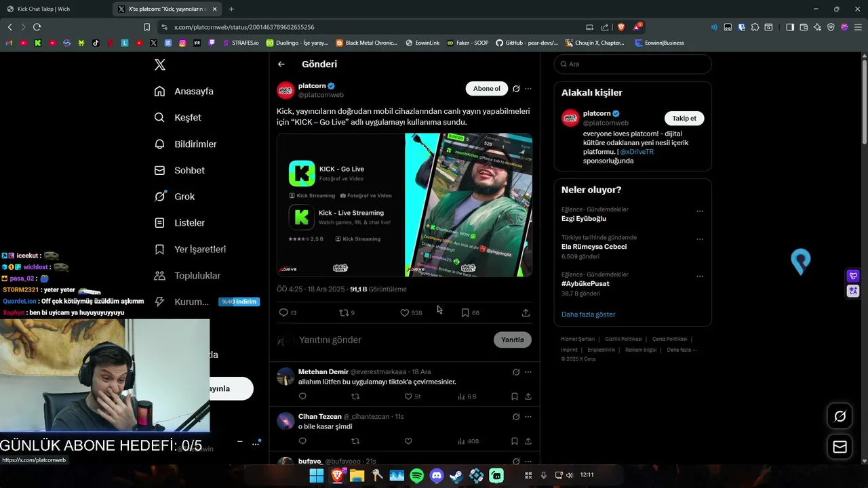Open the @xDriveTR mention link
Viewport: 868px width, 488px height.
point(637,152)
